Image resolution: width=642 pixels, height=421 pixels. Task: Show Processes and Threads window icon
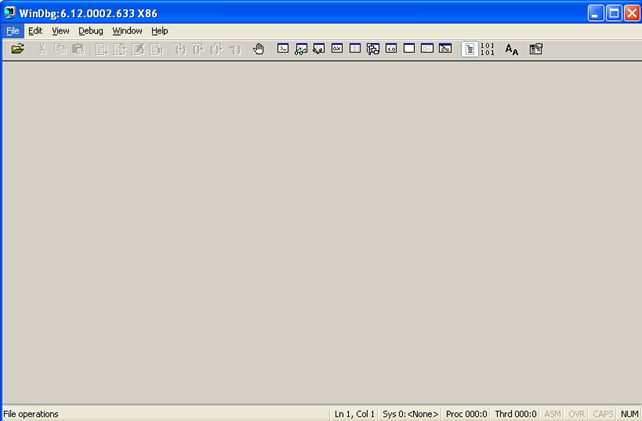(427, 48)
